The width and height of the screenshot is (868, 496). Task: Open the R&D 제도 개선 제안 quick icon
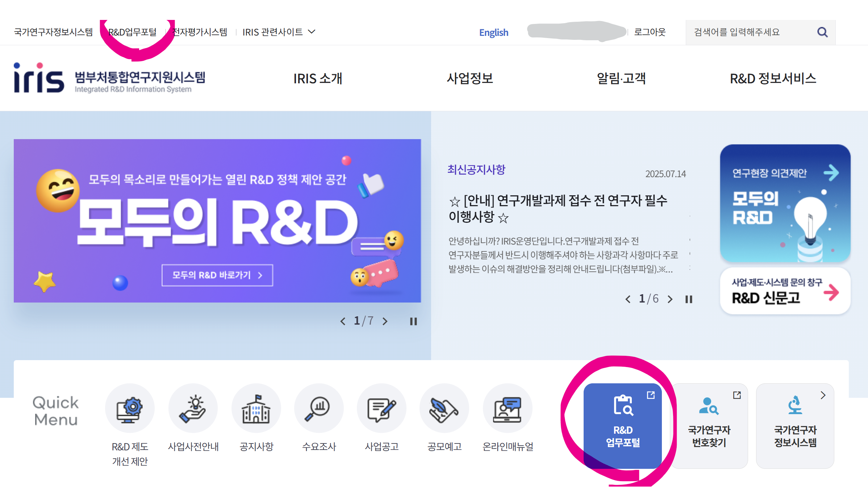tap(130, 408)
